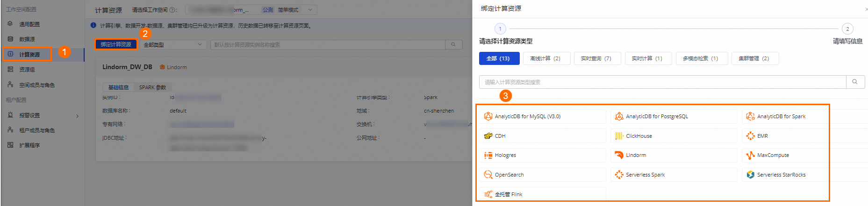Click the EMR dotted circle icon
Image resolution: width=868 pixels, height=206 pixels.
click(x=750, y=136)
